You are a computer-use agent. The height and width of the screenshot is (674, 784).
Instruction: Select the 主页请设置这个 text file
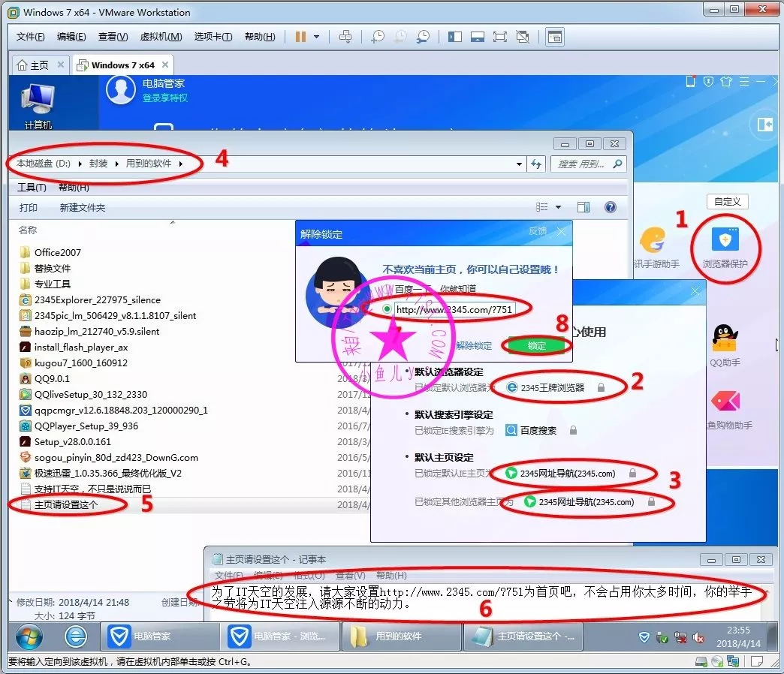(66, 505)
